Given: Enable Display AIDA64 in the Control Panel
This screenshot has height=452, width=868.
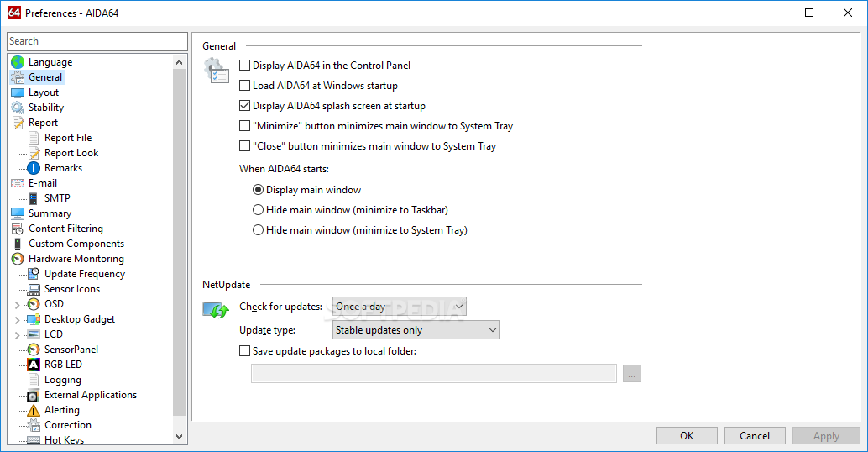Looking at the screenshot, I should (x=244, y=66).
